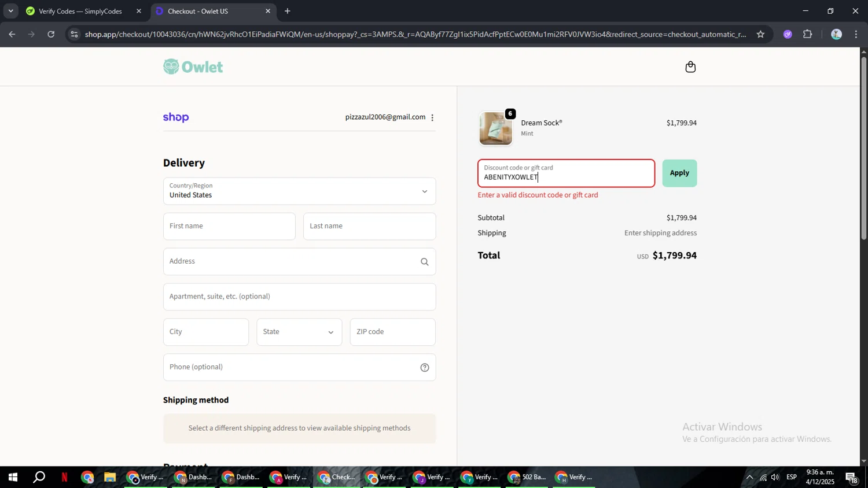The width and height of the screenshot is (868, 488).
Task: Focus the City field
Action: point(206,332)
